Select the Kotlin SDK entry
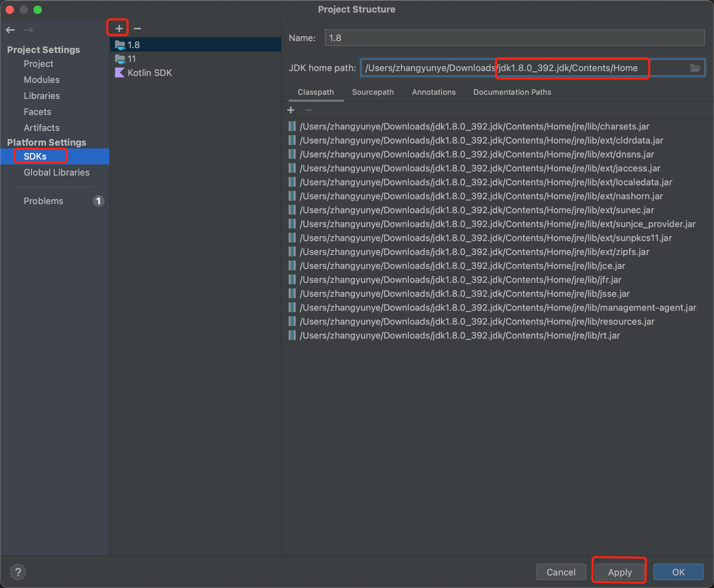 tap(150, 73)
